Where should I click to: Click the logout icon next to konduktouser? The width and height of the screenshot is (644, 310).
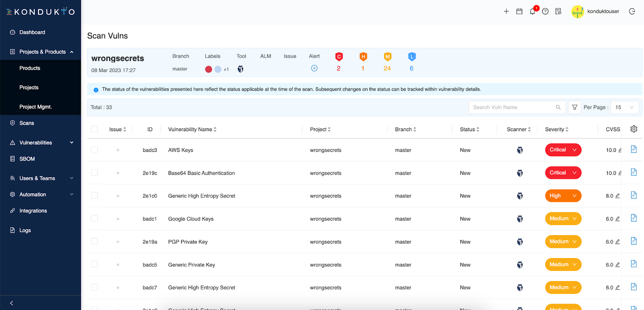632,11
